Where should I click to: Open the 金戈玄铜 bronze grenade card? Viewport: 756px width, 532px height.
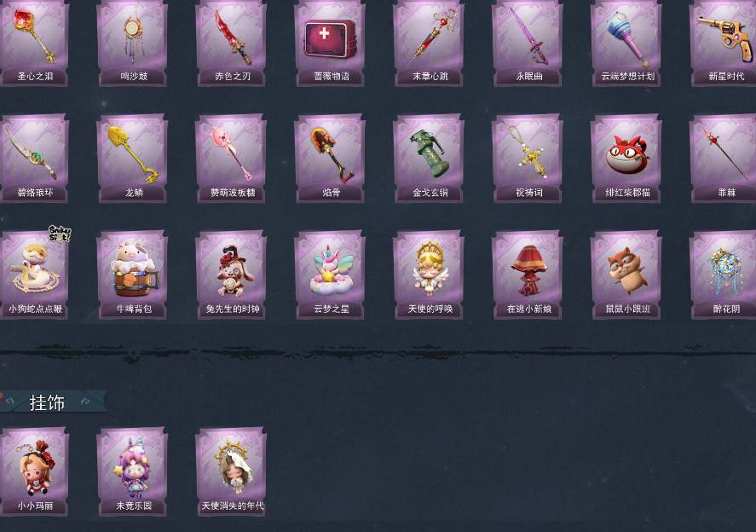pyautogui.click(x=429, y=159)
